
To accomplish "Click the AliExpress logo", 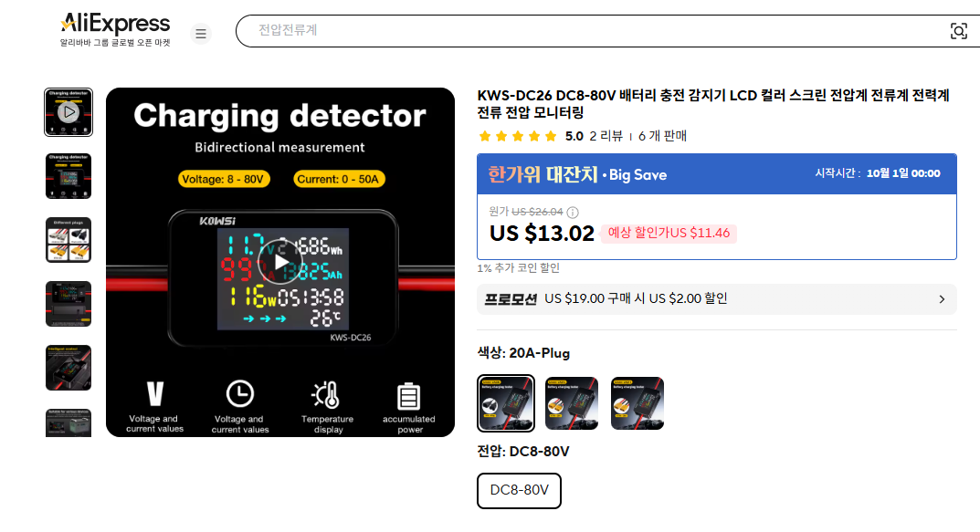I will pos(115,29).
